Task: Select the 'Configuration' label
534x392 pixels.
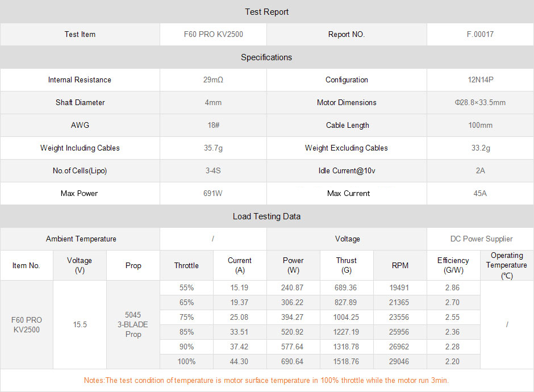Action: [x=347, y=80]
